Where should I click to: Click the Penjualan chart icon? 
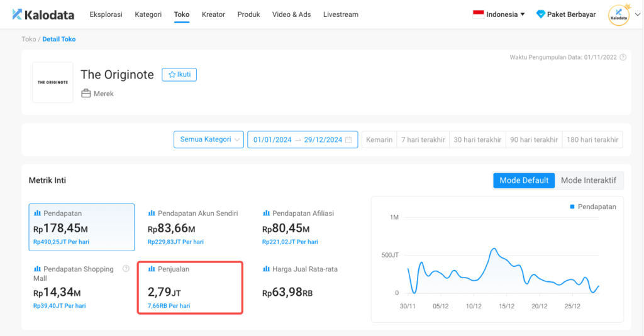click(152, 269)
